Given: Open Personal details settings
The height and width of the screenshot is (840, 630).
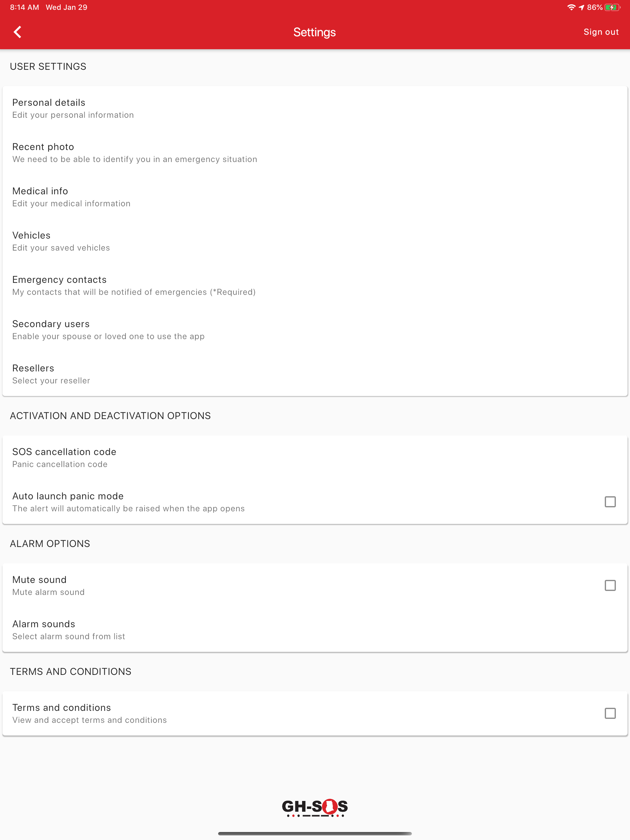Looking at the screenshot, I should pos(315,109).
